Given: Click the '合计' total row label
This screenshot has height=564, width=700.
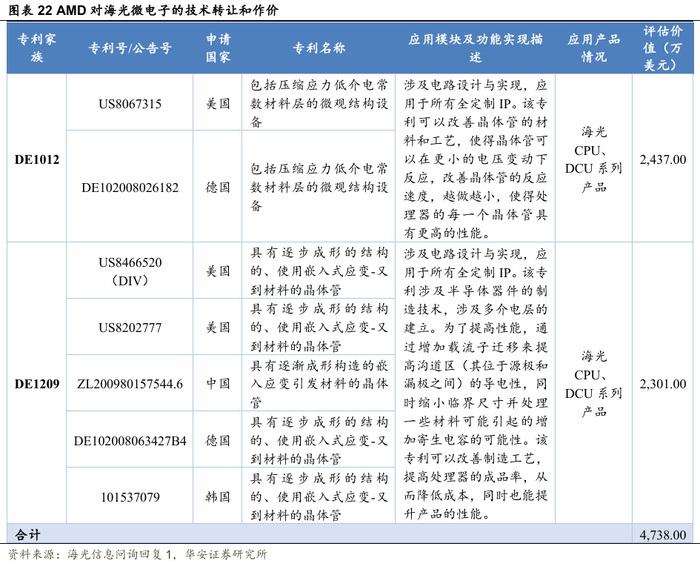Looking at the screenshot, I should [x=28, y=535].
